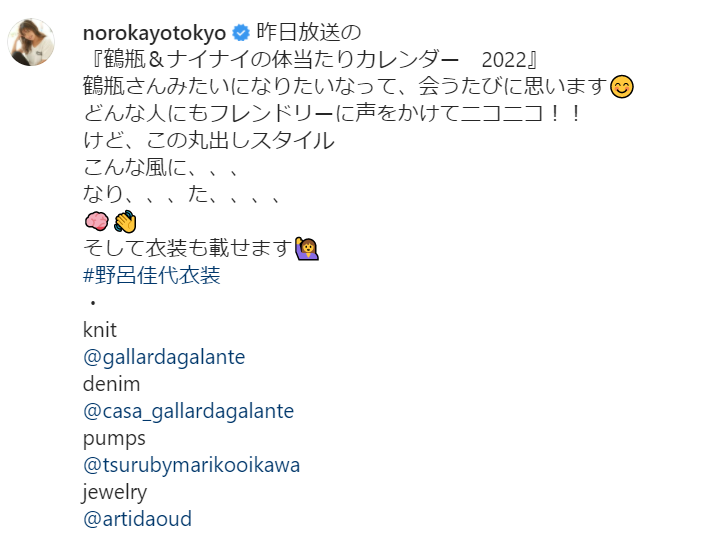This screenshot has height=544, width=716.
Task: Click the word denim in caption
Action: click(x=111, y=384)
